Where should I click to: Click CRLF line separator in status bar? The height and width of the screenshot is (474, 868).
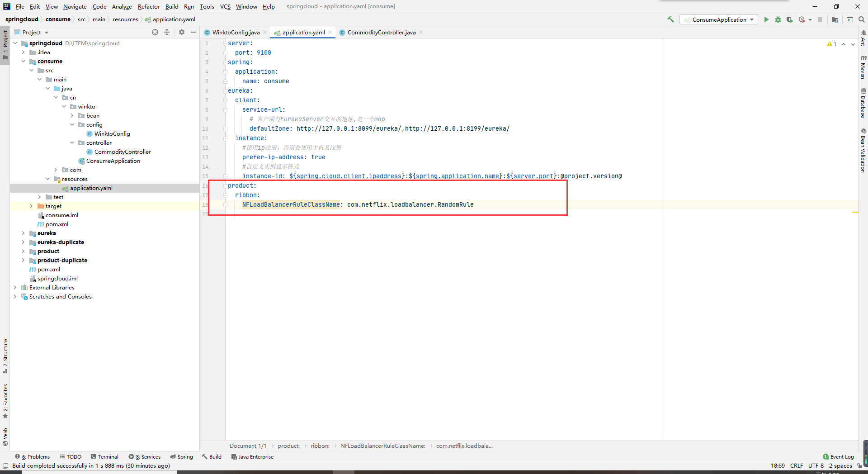pyautogui.click(x=796, y=466)
